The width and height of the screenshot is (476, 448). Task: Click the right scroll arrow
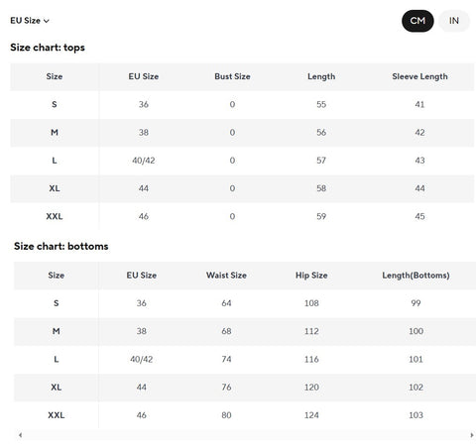tap(471, 435)
